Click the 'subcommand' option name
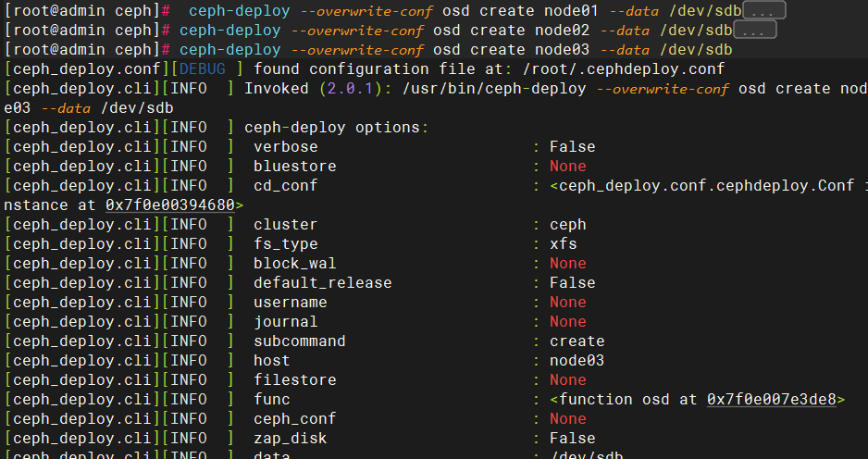 tap(300, 341)
